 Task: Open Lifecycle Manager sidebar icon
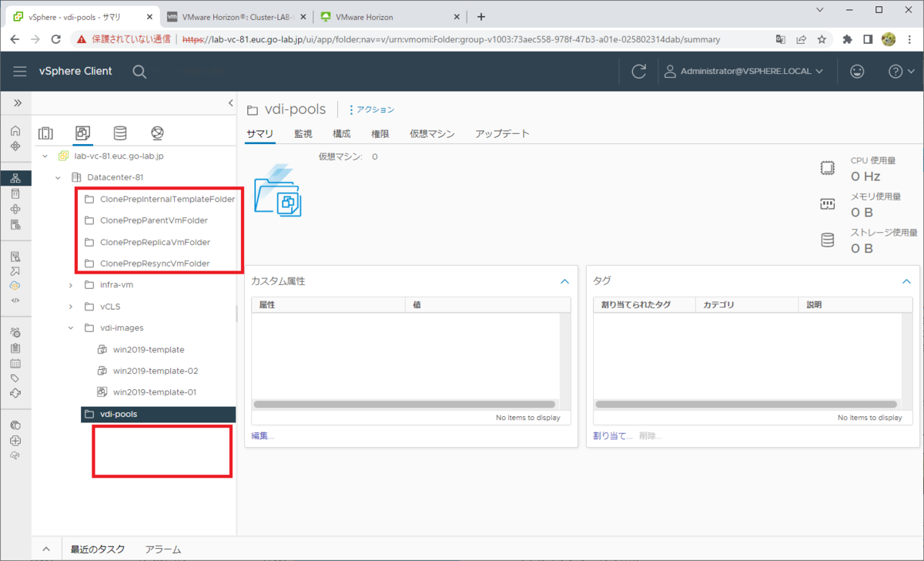[x=15, y=393]
